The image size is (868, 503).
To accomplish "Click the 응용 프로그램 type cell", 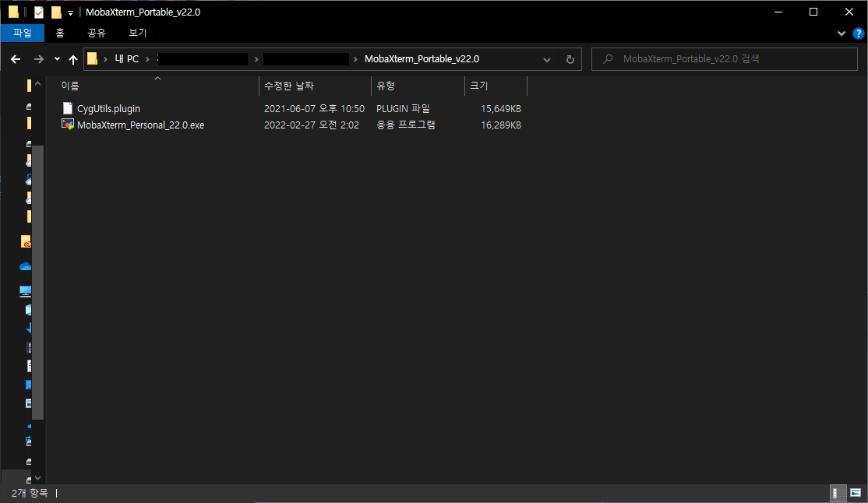I will [406, 125].
